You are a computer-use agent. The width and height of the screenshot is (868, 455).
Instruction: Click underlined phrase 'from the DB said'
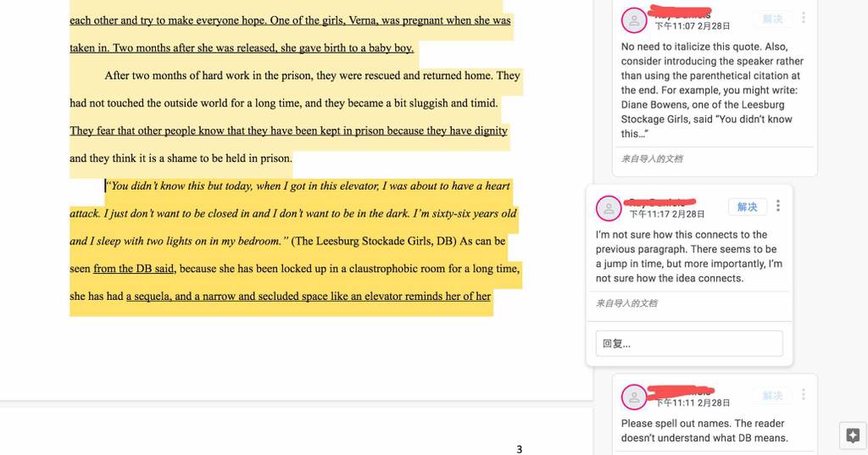[133, 269]
